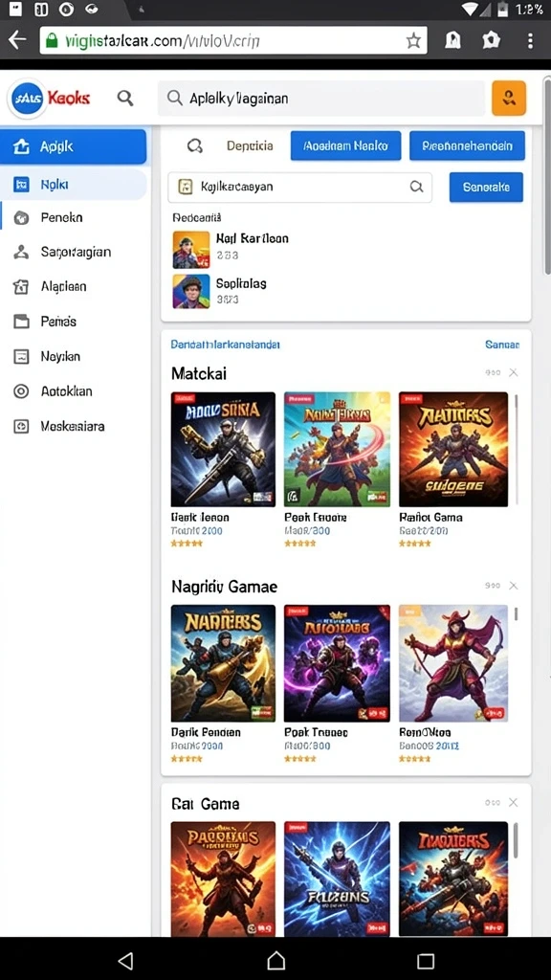Image resolution: width=551 pixels, height=980 pixels.
Task: Tap the Android recent apps square
Action: click(426, 961)
